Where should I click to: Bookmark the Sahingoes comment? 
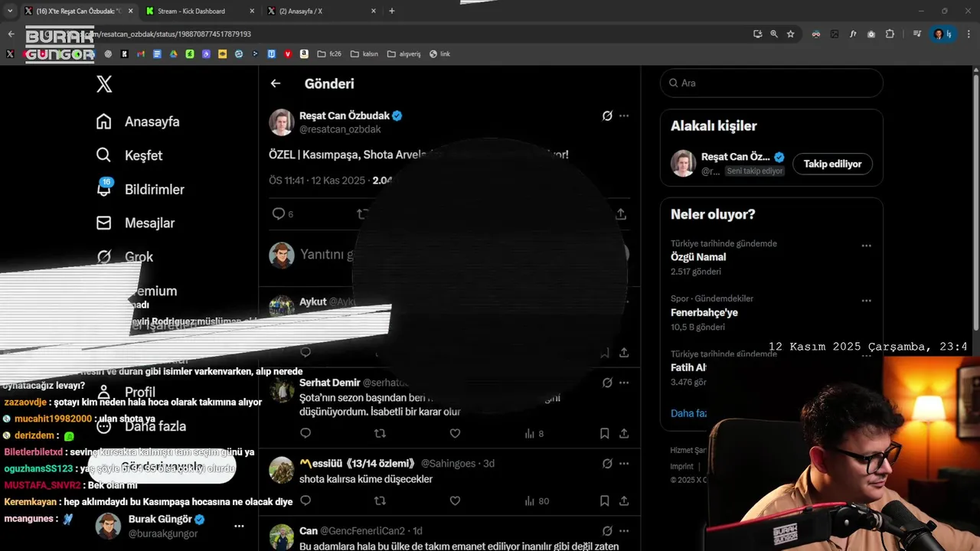(x=604, y=500)
